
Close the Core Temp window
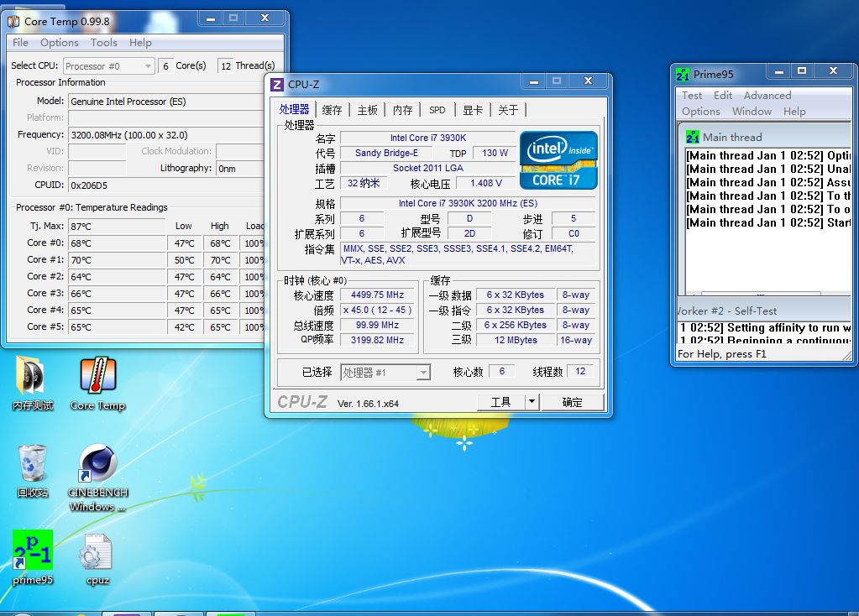[265, 18]
